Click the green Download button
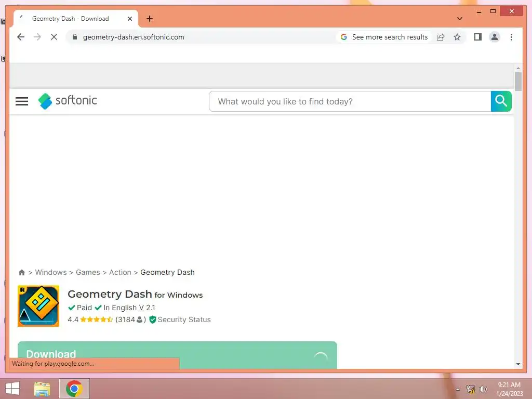The image size is (532, 399). point(177,355)
